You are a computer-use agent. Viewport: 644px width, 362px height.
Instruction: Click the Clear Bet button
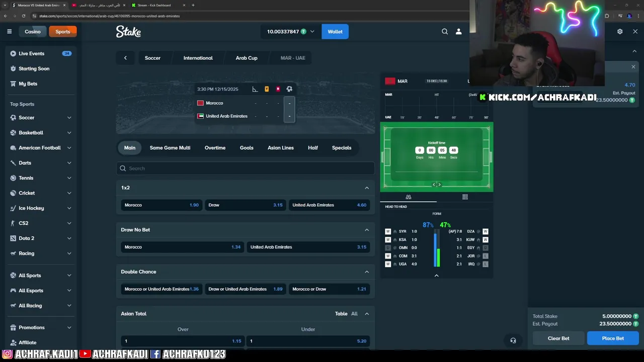pyautogui.click(x=558, y=338)
